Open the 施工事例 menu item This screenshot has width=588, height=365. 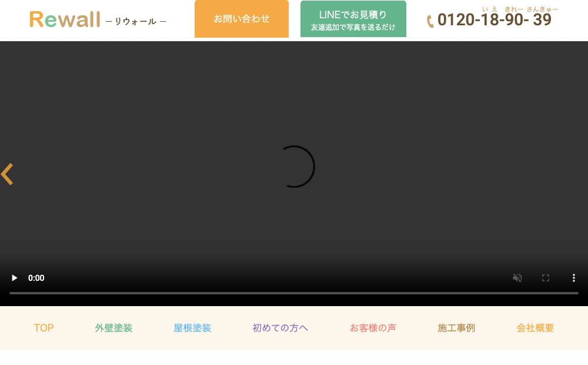click(x=456, y=328)
